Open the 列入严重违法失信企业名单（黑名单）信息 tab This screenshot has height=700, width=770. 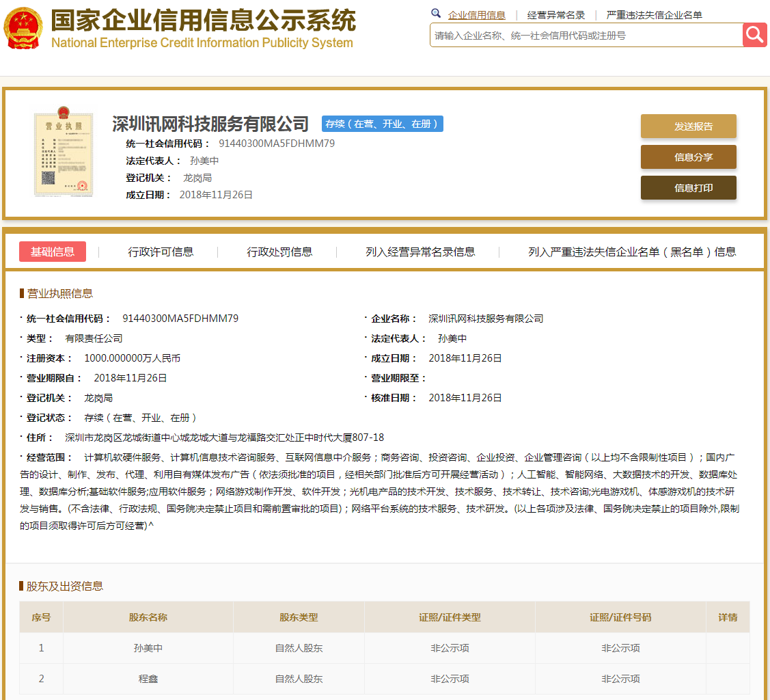click(x=632, y=252)
